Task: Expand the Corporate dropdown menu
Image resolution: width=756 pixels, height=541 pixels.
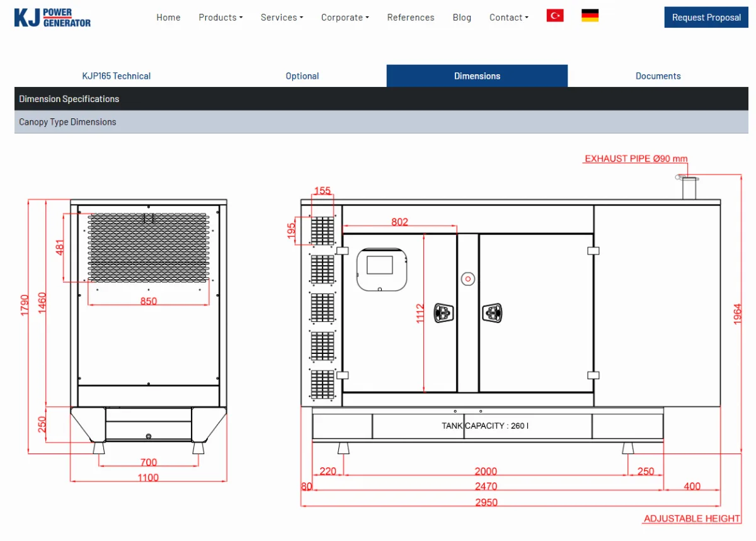Action: pos(345,18)
